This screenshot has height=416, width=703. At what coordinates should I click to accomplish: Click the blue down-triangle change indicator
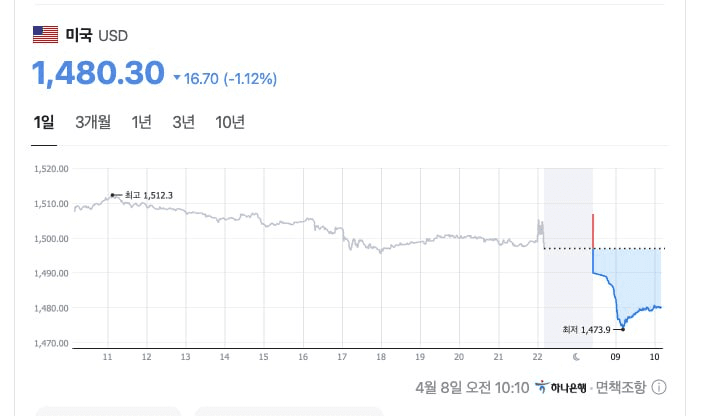pos(177,79)
